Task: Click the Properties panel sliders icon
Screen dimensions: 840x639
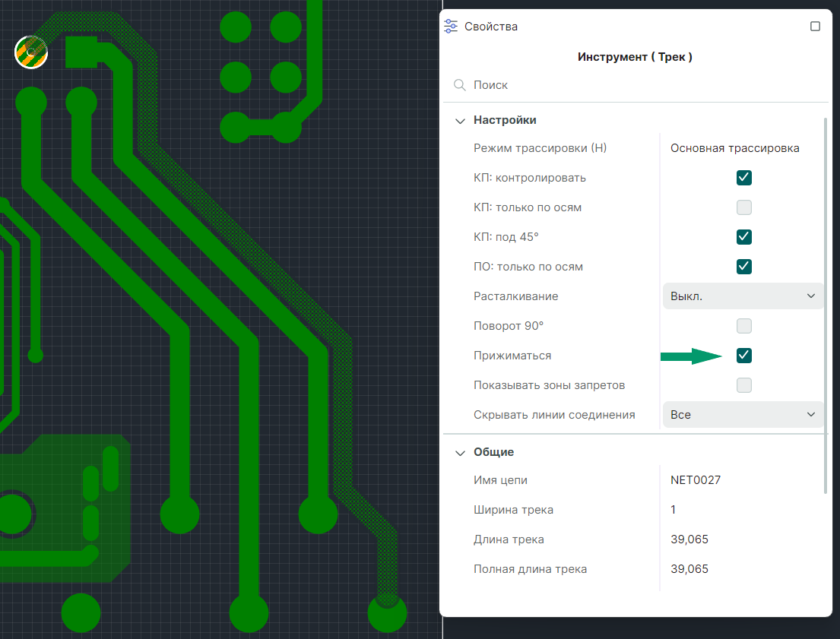Action: click(x=452, y=27)
